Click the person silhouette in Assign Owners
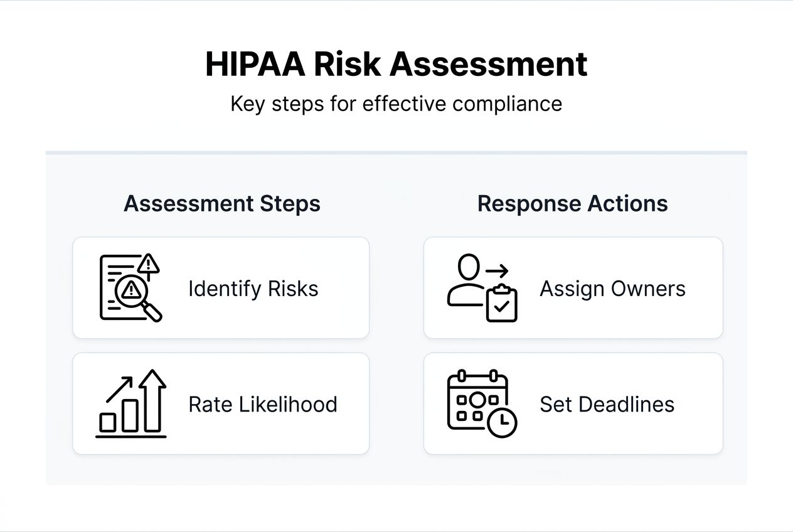Screen dimensions: 793x532 467,282
